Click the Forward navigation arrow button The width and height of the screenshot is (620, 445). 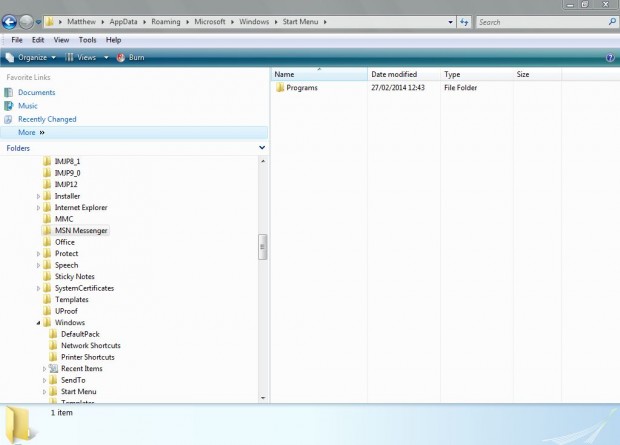pyautogui.click(x=26, y=22)
